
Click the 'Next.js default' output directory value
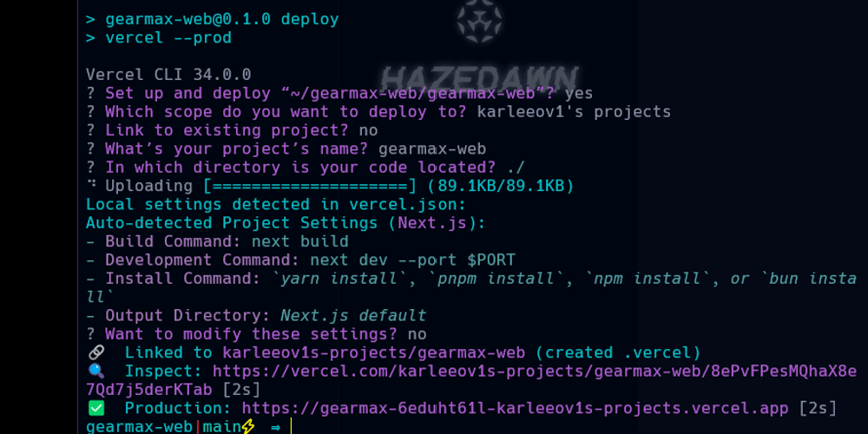click(353, 316)
